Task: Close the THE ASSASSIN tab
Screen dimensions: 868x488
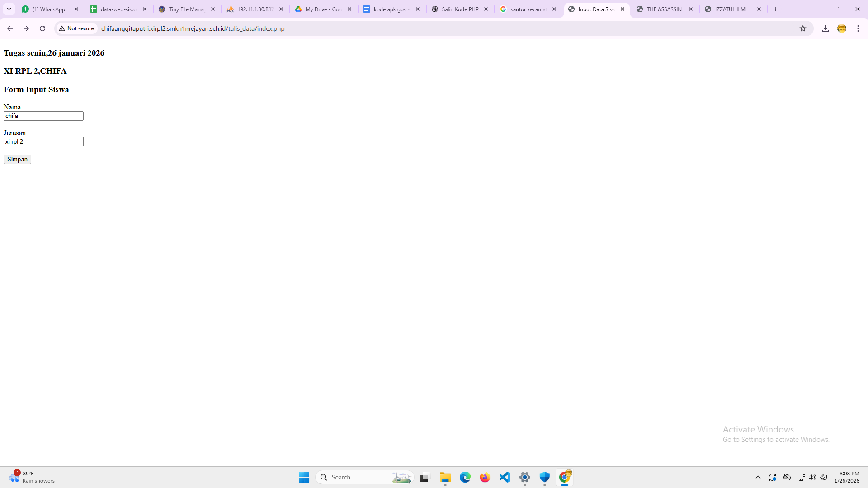Action: (x=691, y=9)
